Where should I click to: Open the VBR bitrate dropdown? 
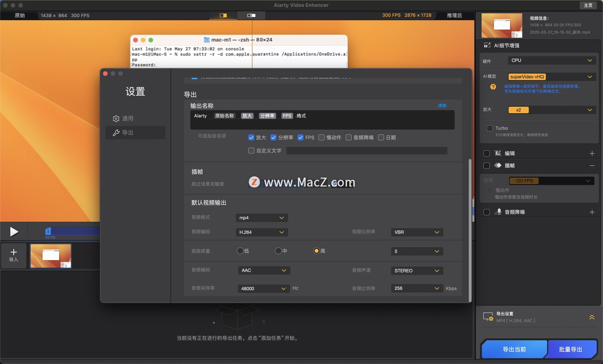pos(417,232)
